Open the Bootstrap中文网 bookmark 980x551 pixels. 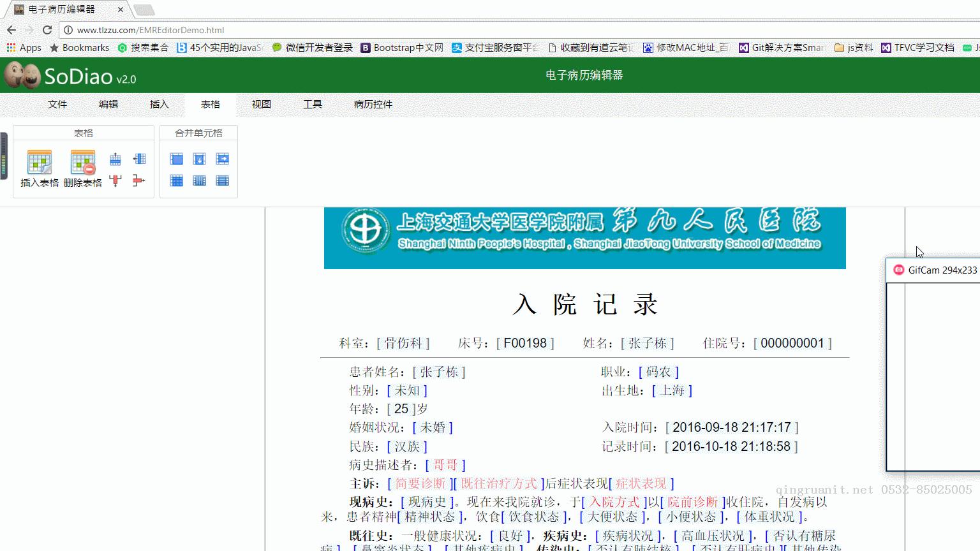click(403, 48)
